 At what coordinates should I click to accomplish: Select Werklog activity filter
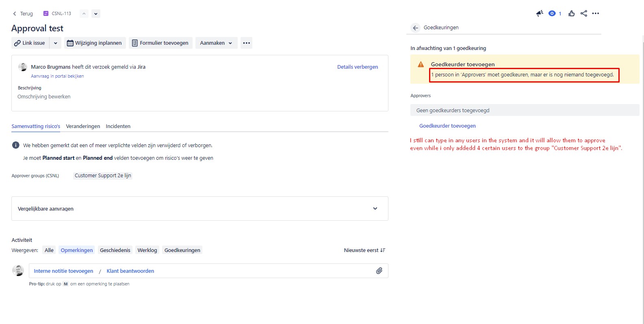147,250
